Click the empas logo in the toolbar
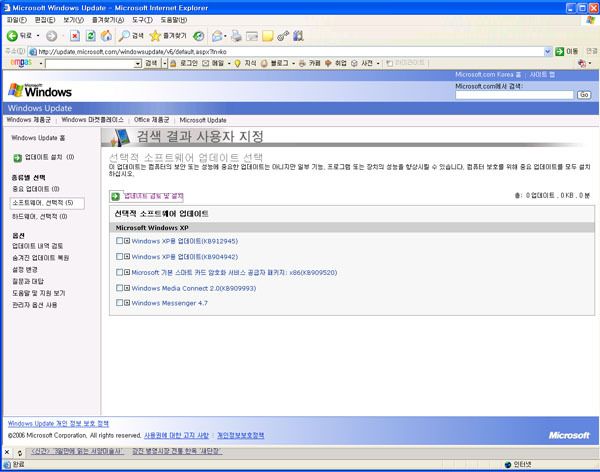The height and width of the screenshot is (472, 600). [21, 62]
